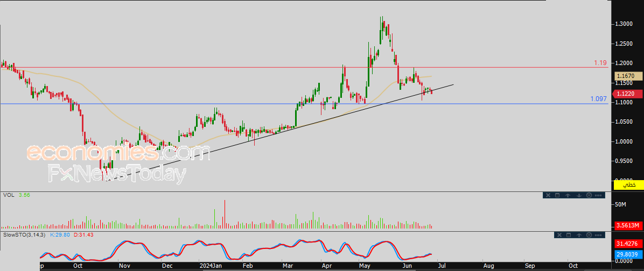Open more options for SlowSTO panel
This screenshot has height=271, width=644.
point(599,235)
